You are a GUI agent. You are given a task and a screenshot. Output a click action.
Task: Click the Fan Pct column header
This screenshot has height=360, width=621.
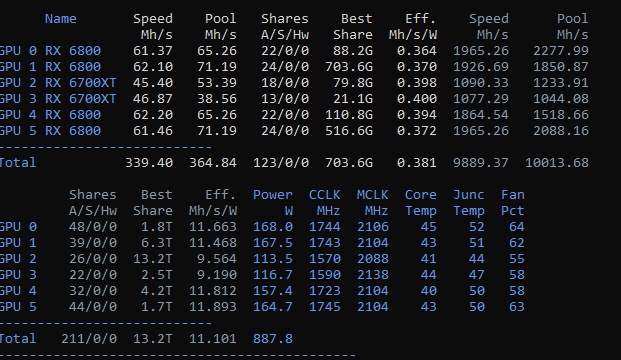(512, 202)
